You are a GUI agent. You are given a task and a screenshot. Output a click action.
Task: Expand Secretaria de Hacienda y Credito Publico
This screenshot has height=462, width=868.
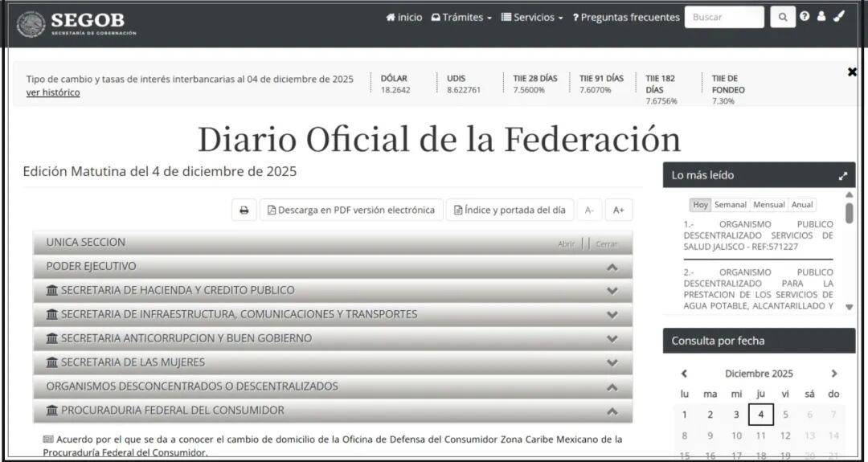coord(333,291)
